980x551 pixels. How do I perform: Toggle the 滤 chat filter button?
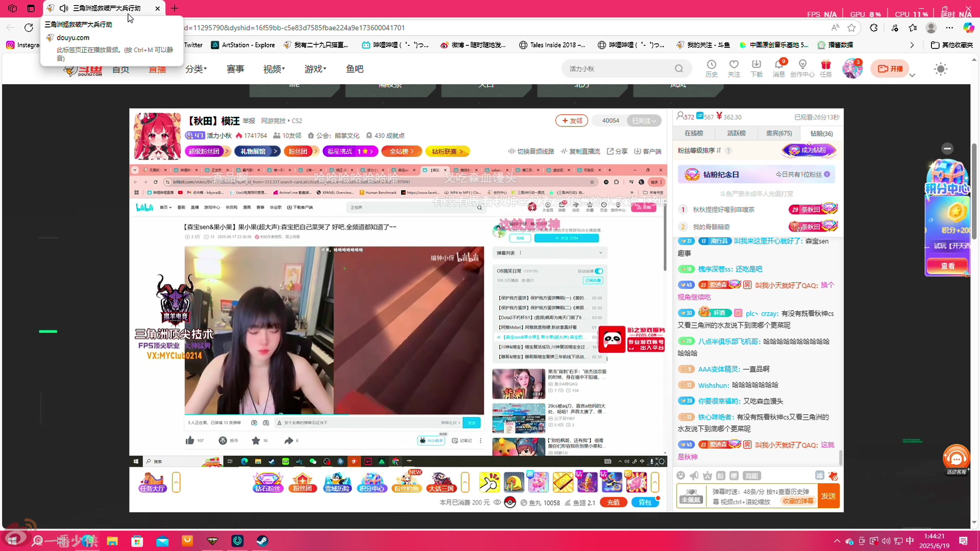coord(820,475)
